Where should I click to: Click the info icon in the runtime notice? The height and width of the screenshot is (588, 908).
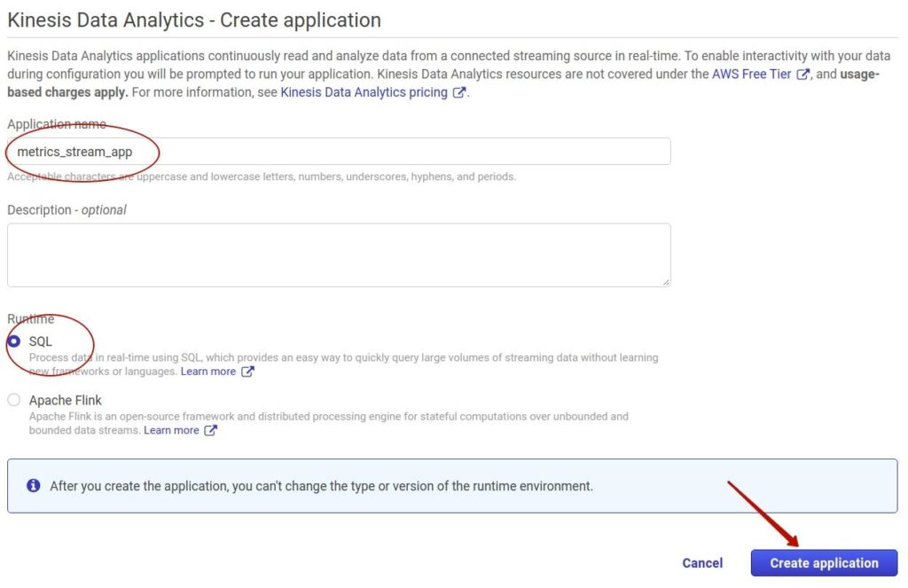(34, 485)
